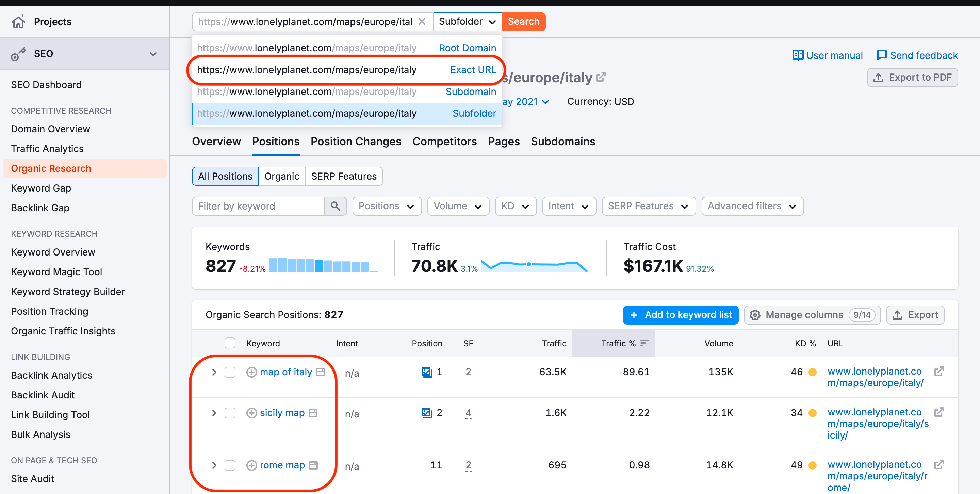The image size is (980, 494).
Task: Switch to the Organic toggle
Action: point(282,177)
